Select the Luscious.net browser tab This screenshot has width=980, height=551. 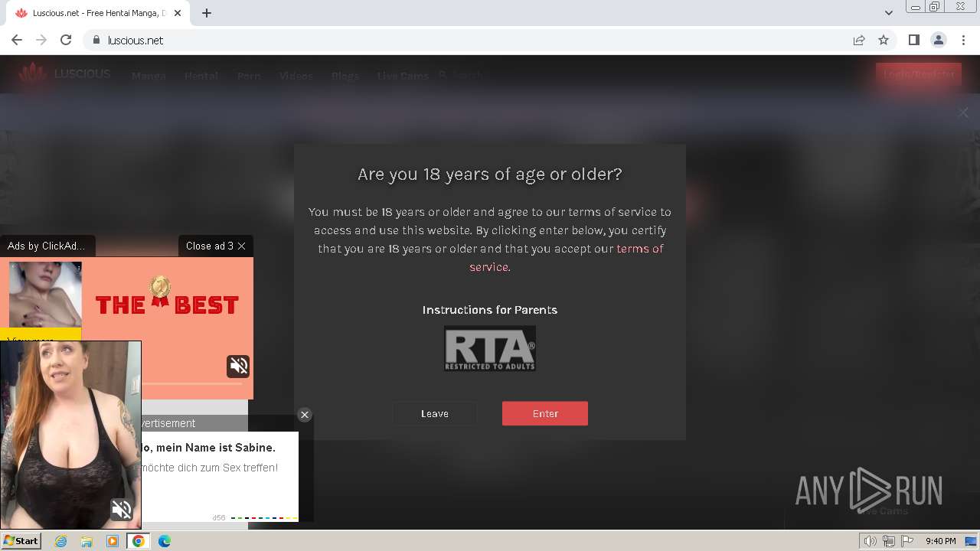(100, 13)
